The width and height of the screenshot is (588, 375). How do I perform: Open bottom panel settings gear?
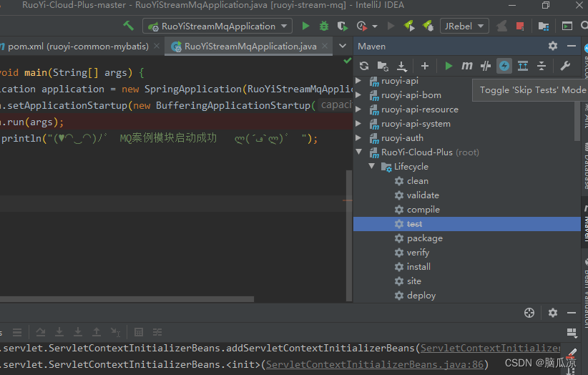[553, 313]
